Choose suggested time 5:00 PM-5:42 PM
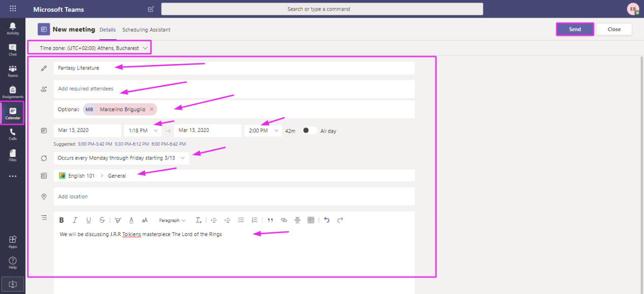The width and height of the screenshot is (644, 294). coord(95,144)
